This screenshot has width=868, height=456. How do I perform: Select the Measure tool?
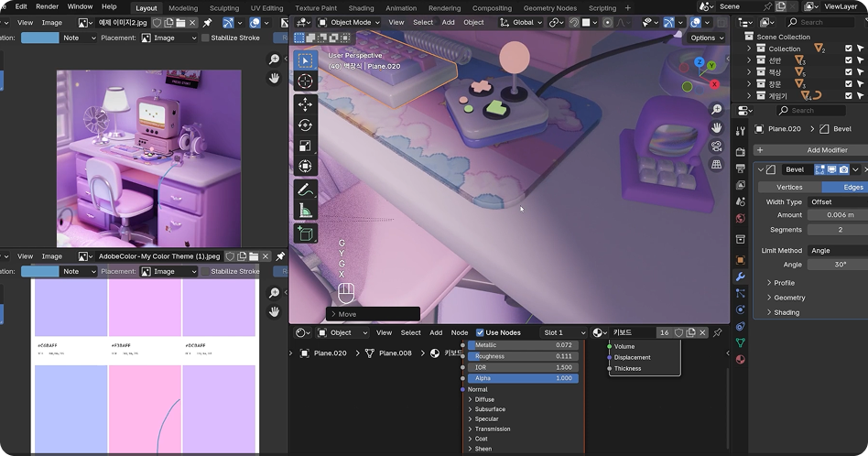[x=305, y=211]
